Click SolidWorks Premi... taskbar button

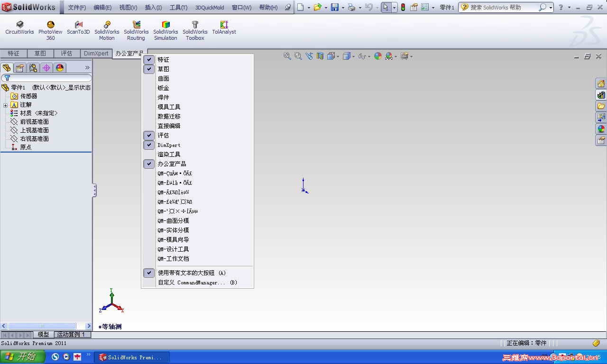[132, 357]
